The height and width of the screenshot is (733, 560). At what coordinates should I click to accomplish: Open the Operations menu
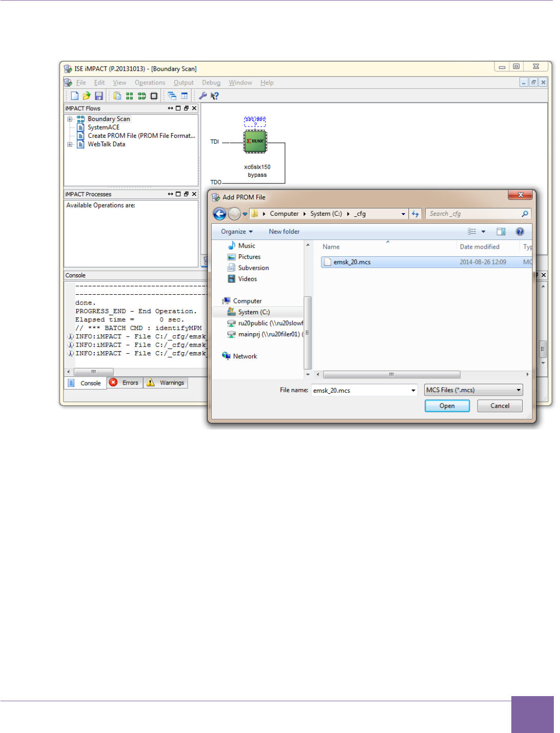click(x=150, y=83)
